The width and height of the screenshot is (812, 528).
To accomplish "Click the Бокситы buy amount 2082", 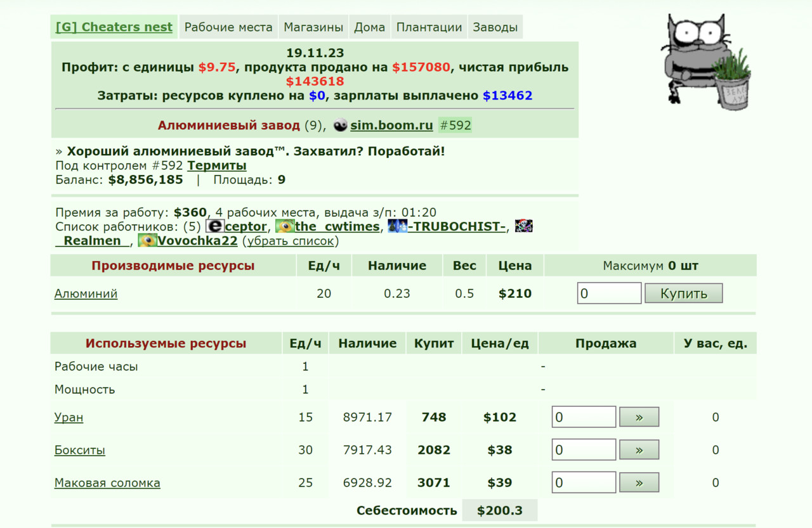I will pyautogui.click(x=434, y=451).
